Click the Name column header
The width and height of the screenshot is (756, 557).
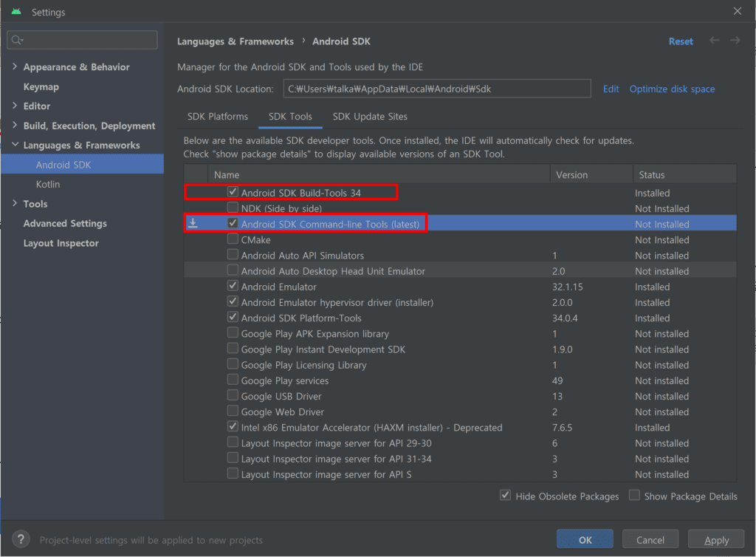tap(379, 174)
